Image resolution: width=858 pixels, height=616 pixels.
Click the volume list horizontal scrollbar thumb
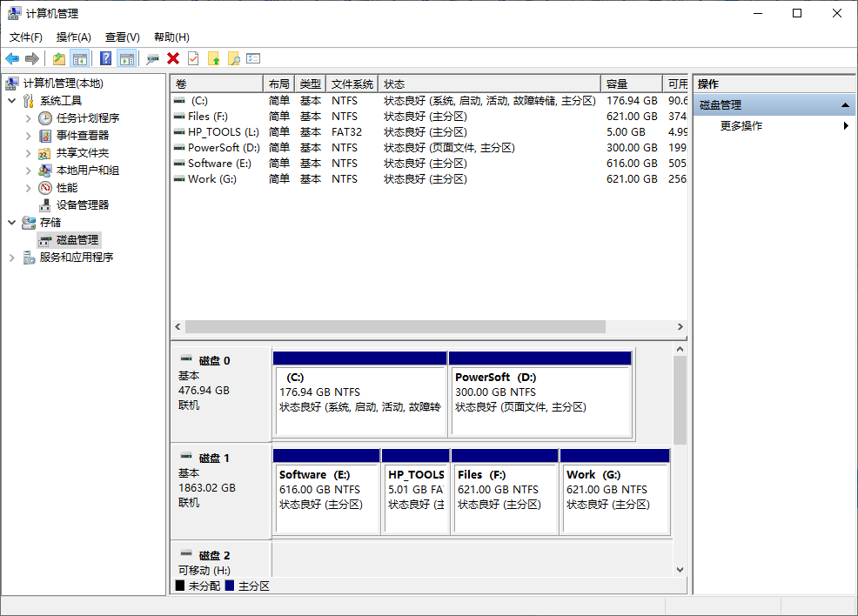(396, 326)
